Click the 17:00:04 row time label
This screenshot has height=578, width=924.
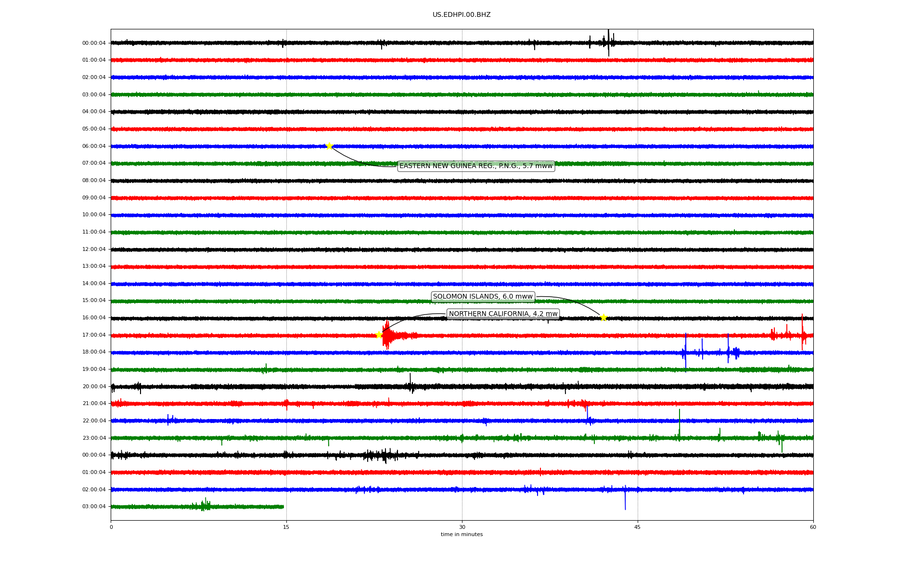(x=94, y=335)
